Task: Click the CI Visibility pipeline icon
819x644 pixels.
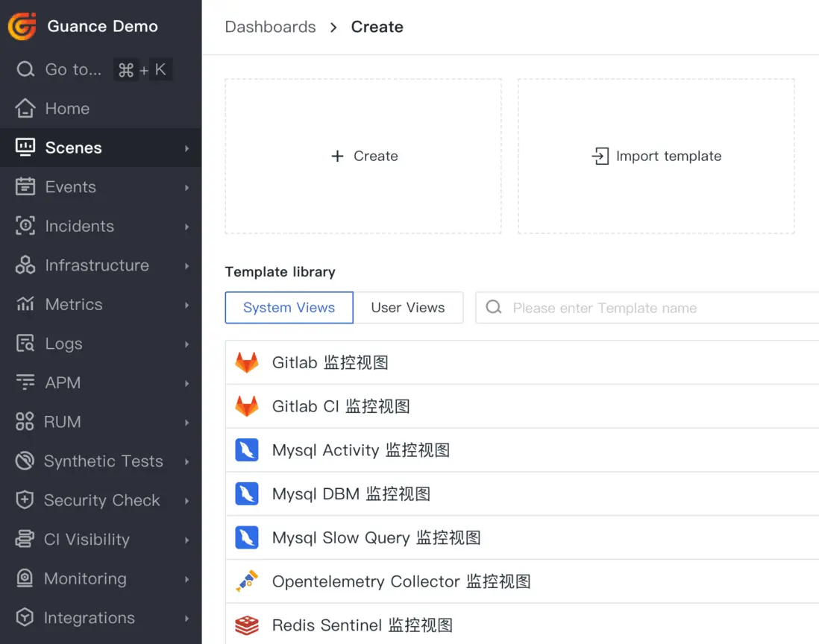Action: click(x=25, y=539)
